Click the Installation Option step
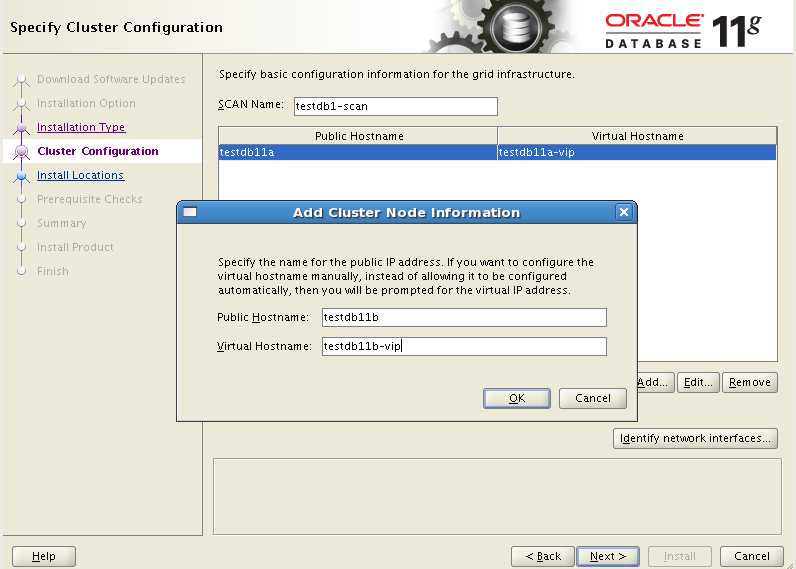 [x=86, y=103]
